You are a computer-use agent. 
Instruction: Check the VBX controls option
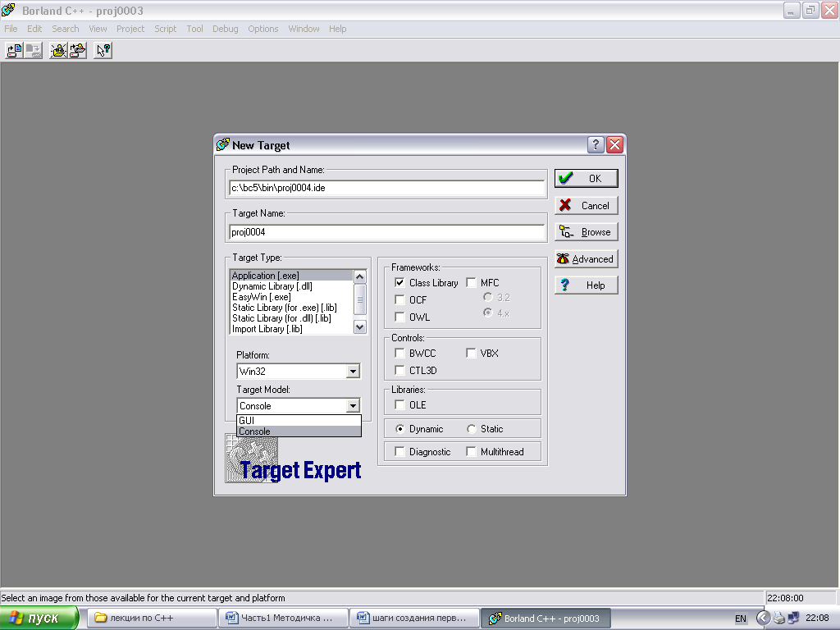click(x=471, y=353)
